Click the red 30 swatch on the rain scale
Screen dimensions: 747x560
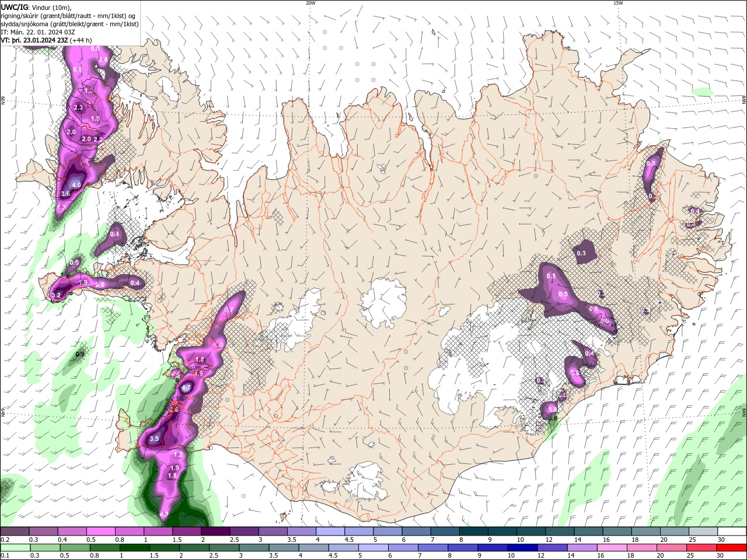(x=731, y=548)
